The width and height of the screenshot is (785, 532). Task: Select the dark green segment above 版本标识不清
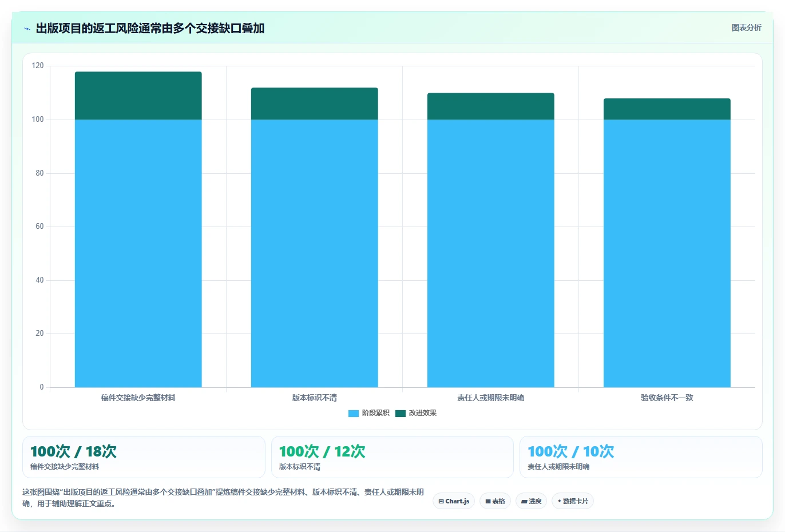click(315, 104)
